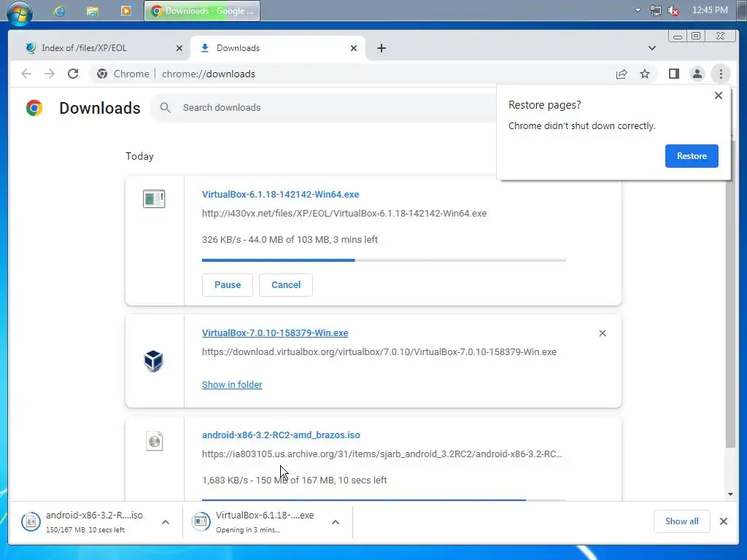Open VirtualBox-7.0.10-158379-Win.exe link
This screenshot has height=560, width=747.
coord(275,332)
